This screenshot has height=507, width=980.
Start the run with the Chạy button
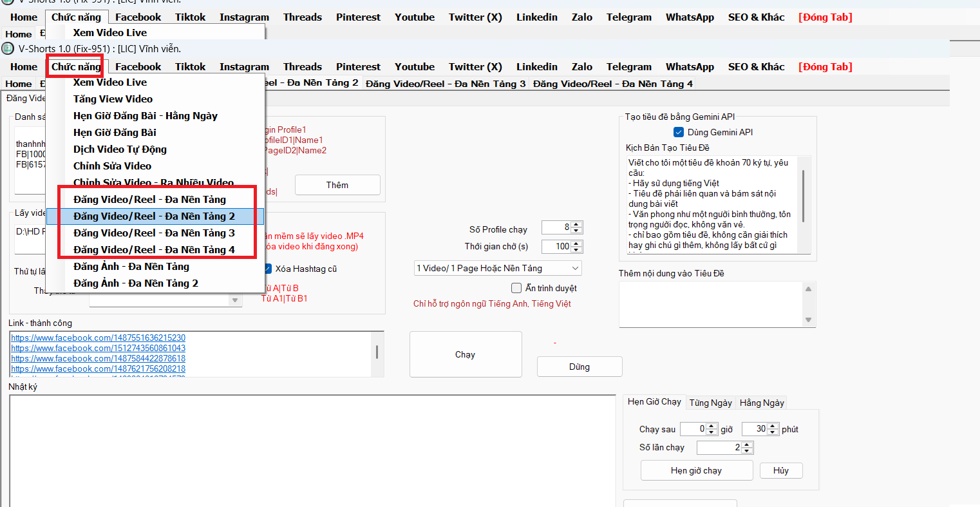click(x=466, y=354)
